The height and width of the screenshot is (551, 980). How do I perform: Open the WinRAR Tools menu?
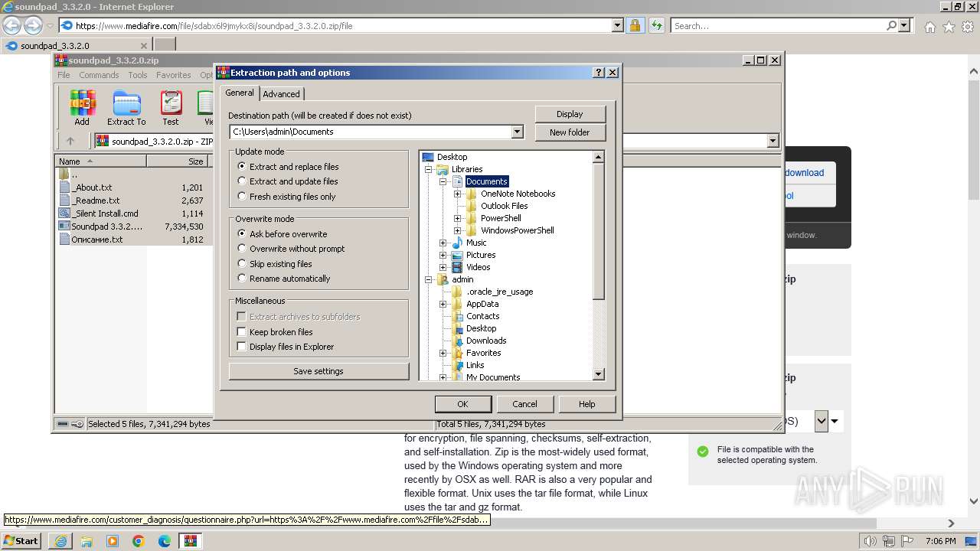coord(138,75)
